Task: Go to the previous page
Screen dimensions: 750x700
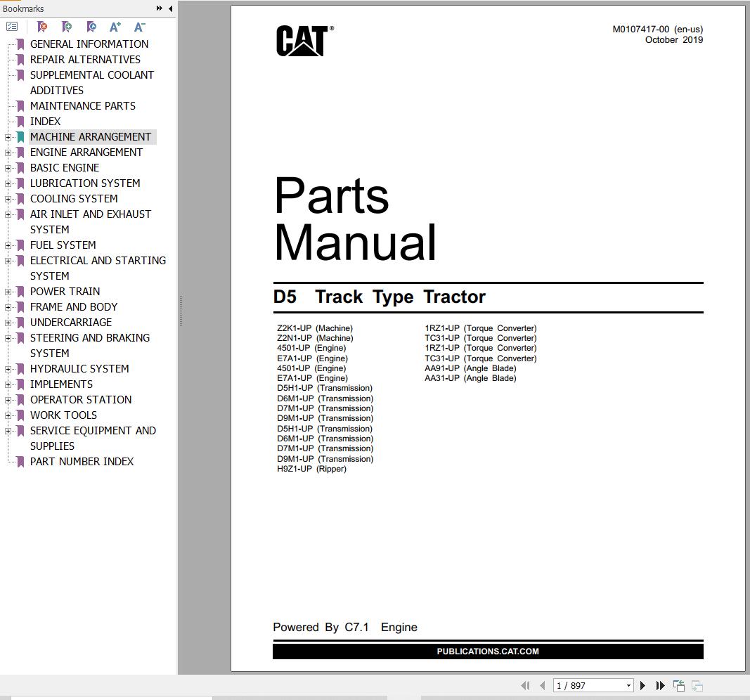Action: tap(543, 686)
